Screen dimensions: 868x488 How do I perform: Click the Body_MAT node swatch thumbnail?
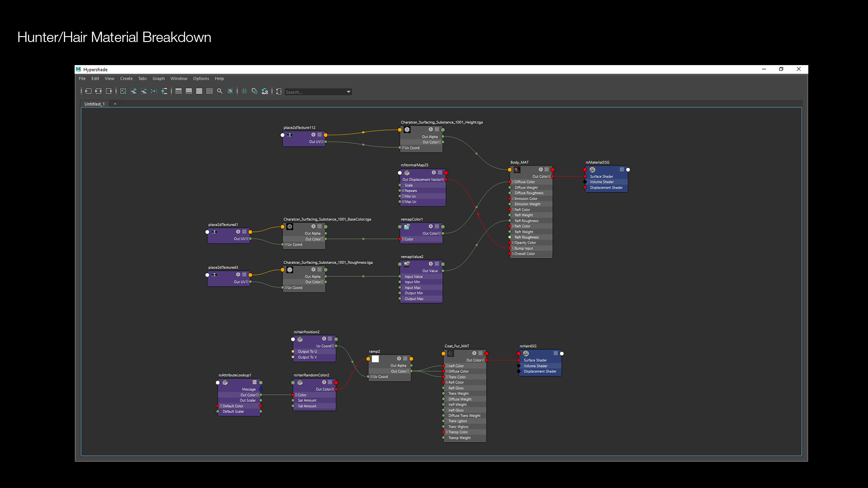click(517, 170)
